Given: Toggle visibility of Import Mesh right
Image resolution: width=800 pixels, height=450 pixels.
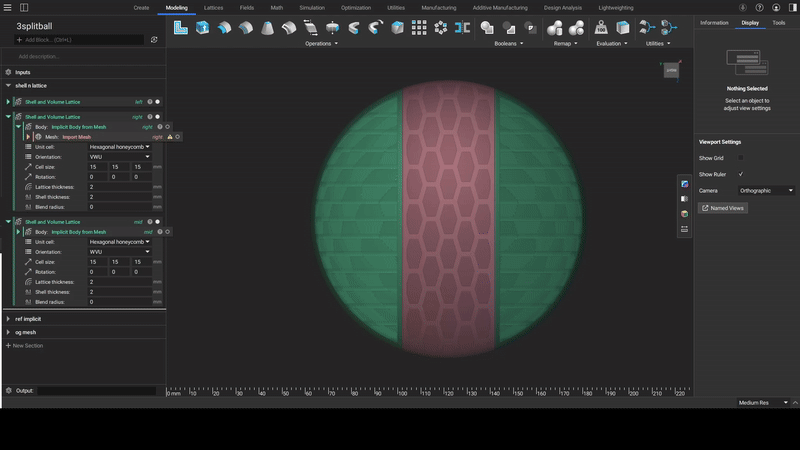Looking at the screenshot, I should [178, 137].
